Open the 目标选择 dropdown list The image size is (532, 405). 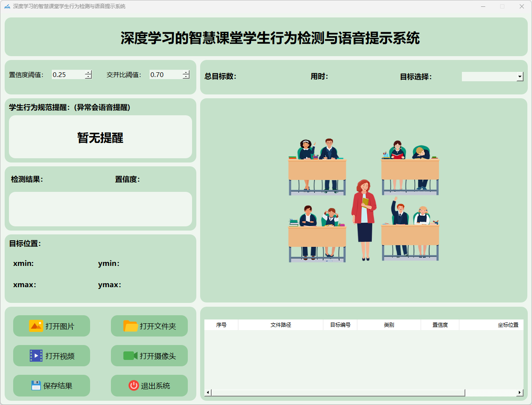click(x=520, y=77)
